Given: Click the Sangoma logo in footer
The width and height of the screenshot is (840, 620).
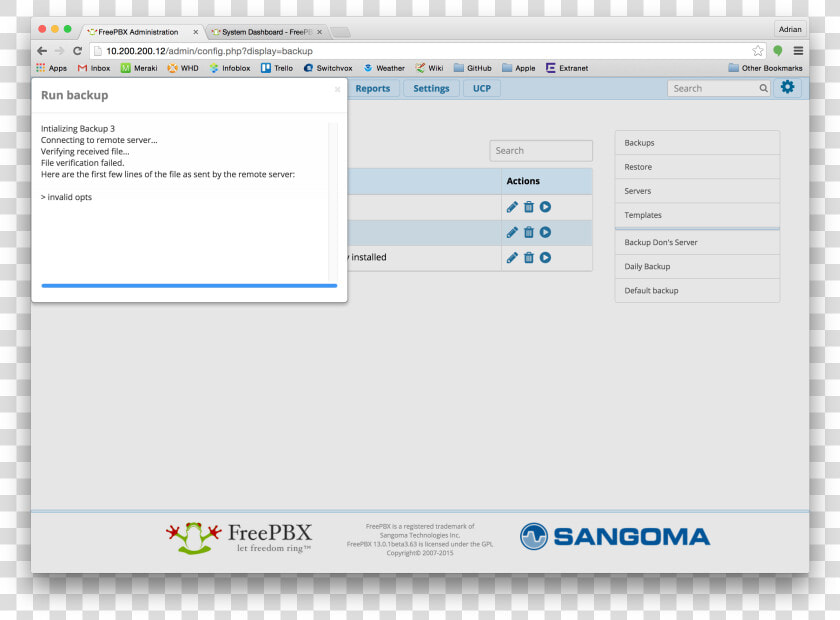Looking at the screenshot, I should (x=615, y=537).
